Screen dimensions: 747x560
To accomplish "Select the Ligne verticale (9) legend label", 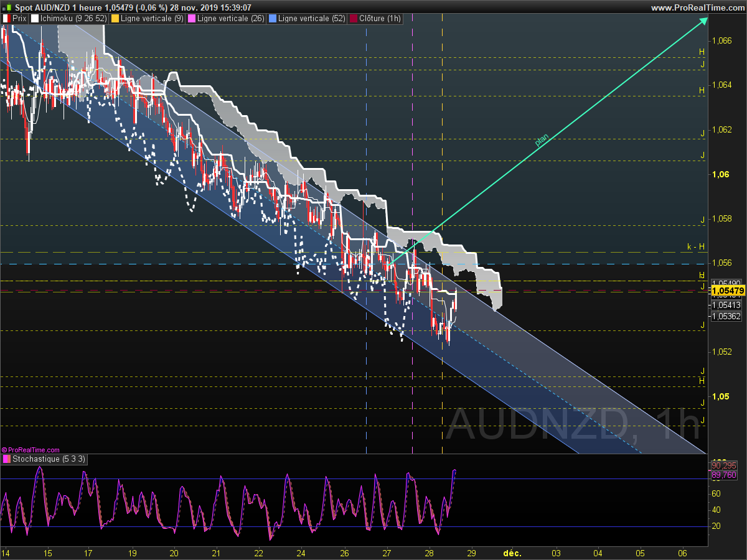I will (151, 19).
